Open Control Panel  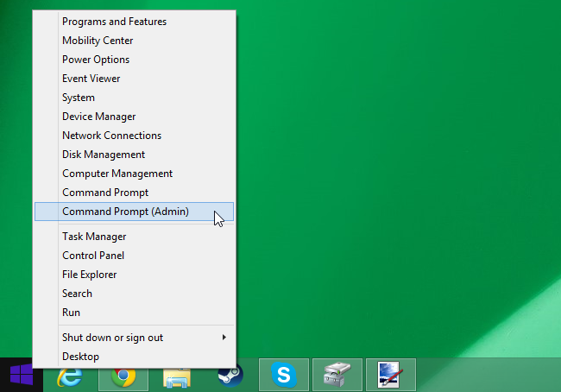[134, 256]
